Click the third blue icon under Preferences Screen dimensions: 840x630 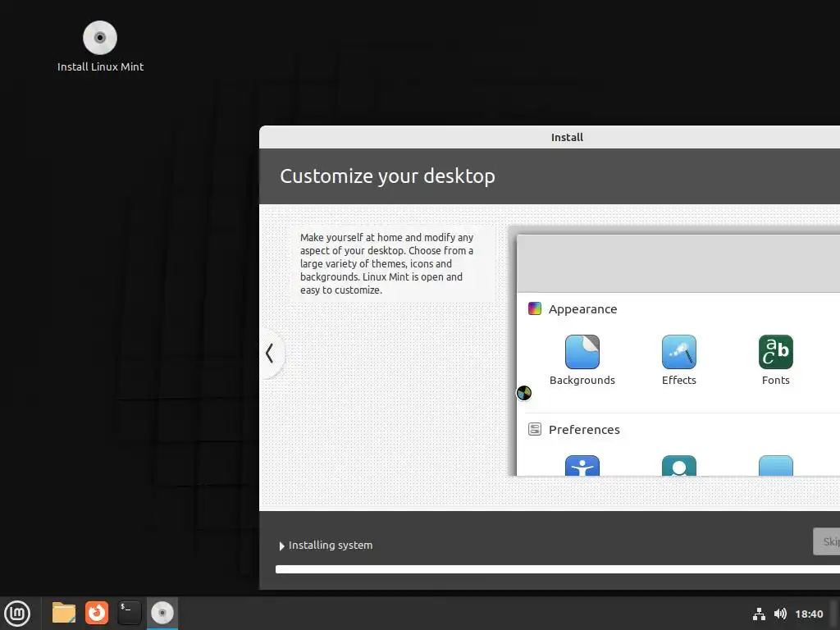(776, 466)
